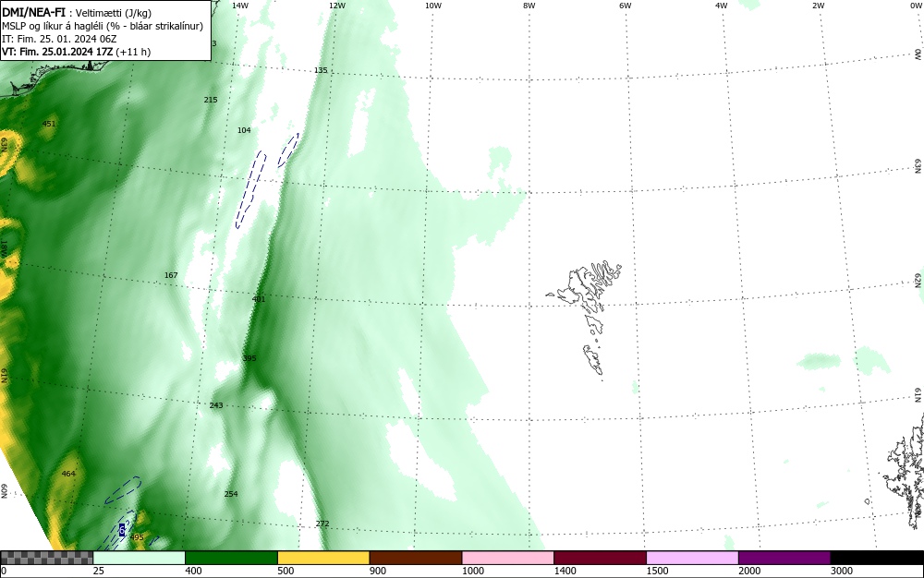Click the legend scale number 2000
The width and height of the screenshot is (924, 578).
pyautogui.click(x=749, y=571)
